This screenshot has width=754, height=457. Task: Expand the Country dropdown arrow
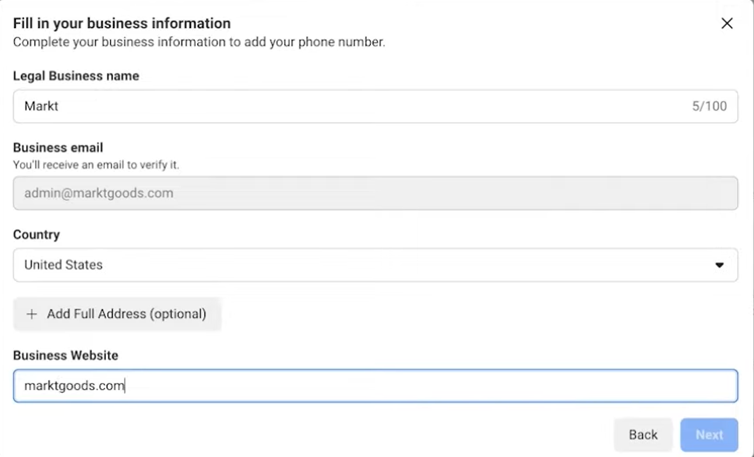[x=719, y=265]
